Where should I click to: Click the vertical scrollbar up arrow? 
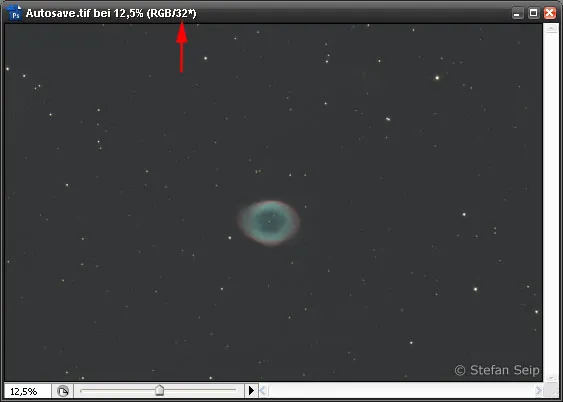point(551,28)
